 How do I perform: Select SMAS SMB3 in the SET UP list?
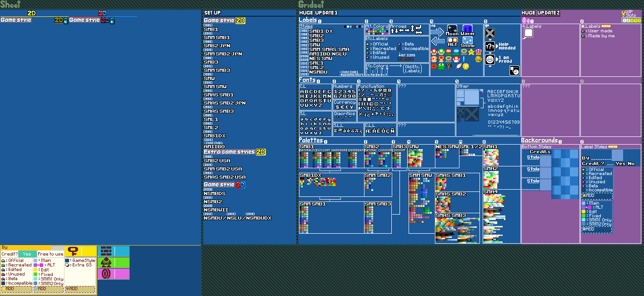[219, 111]
